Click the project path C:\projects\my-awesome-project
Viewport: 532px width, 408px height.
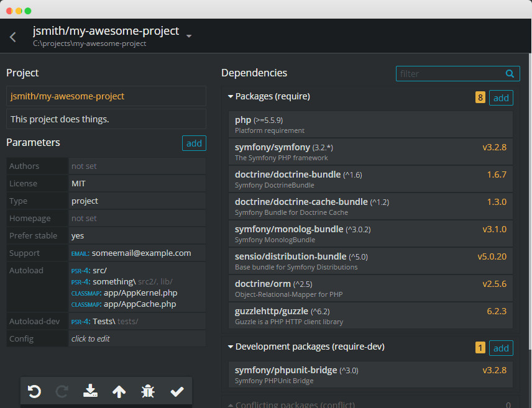point(89,43)
